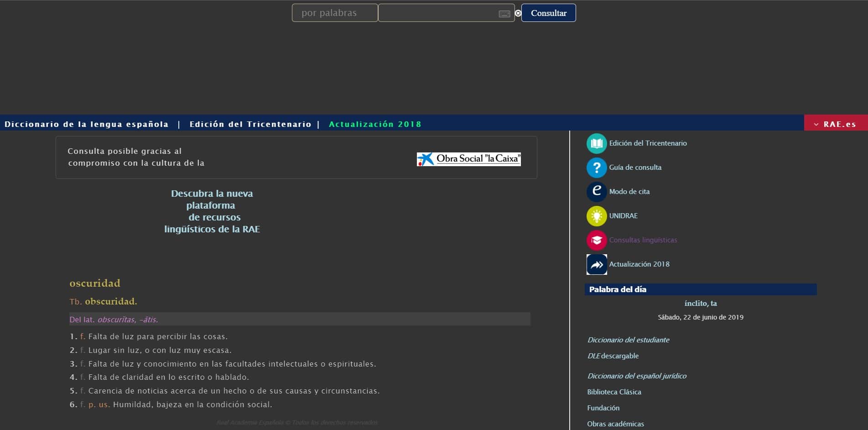Click the Consultas lingüísticas graduation cap icon
The image size is (868, 430).
(597, 240)
